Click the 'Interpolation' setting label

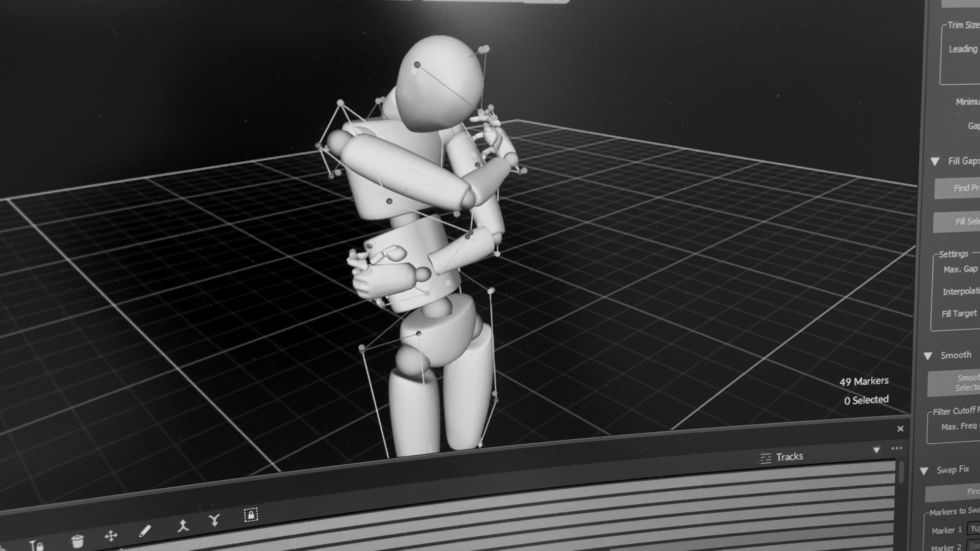point(961,291)
